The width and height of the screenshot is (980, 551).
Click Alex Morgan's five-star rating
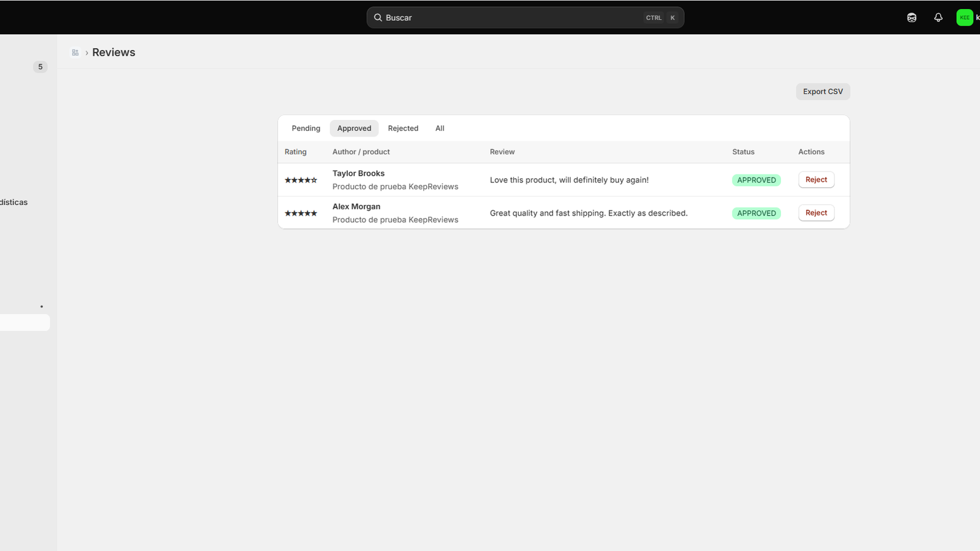301,213
